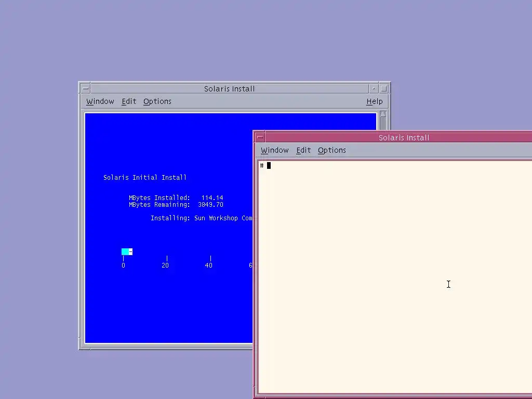Image resolution: width=532 pixels, height=399 pixels.
Task: Open Window menu in back Solaris Install window
Action: (x=100, y=101)
